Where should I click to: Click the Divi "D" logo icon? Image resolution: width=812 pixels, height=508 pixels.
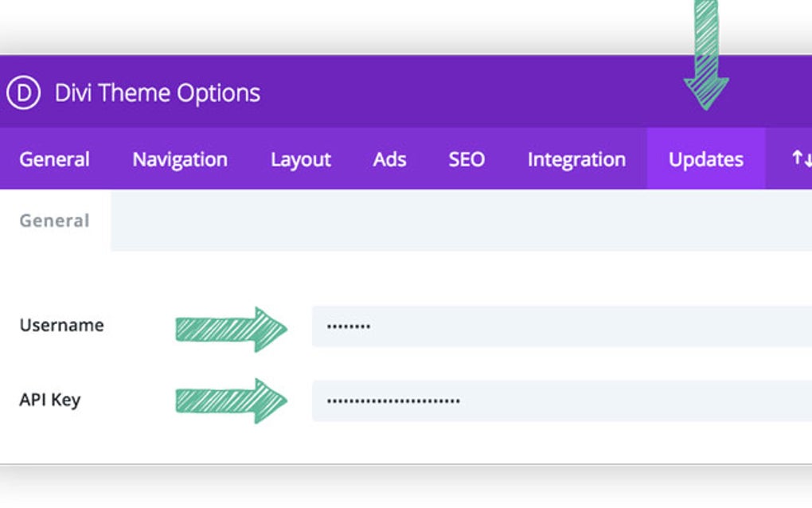[x=25, y=92]
